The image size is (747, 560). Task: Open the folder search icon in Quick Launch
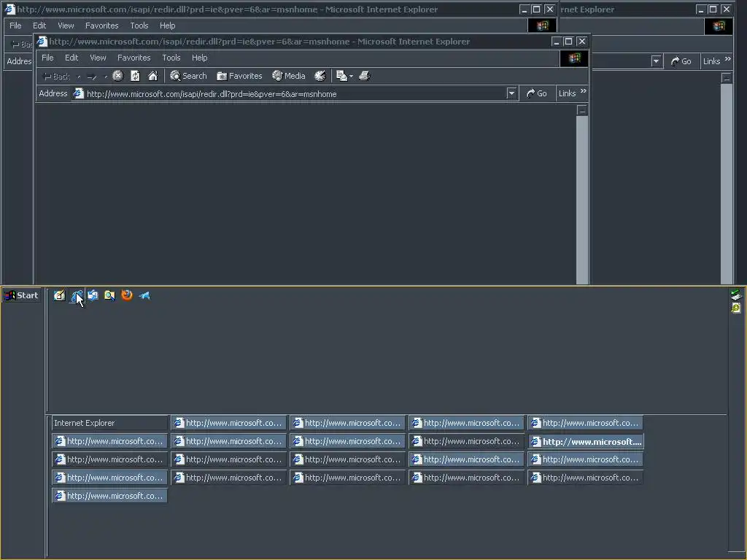click(x=109, y=295)
